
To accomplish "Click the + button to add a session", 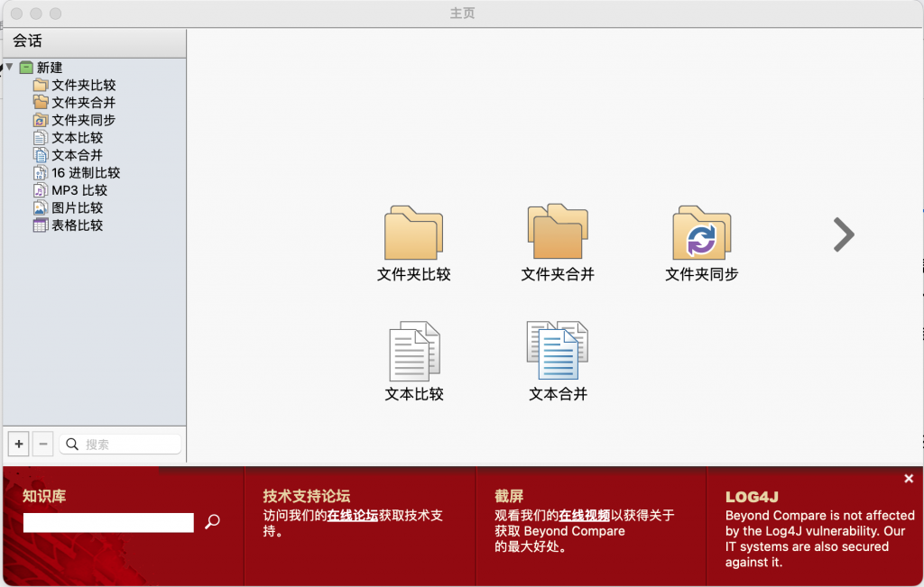I will pos(18,444).
